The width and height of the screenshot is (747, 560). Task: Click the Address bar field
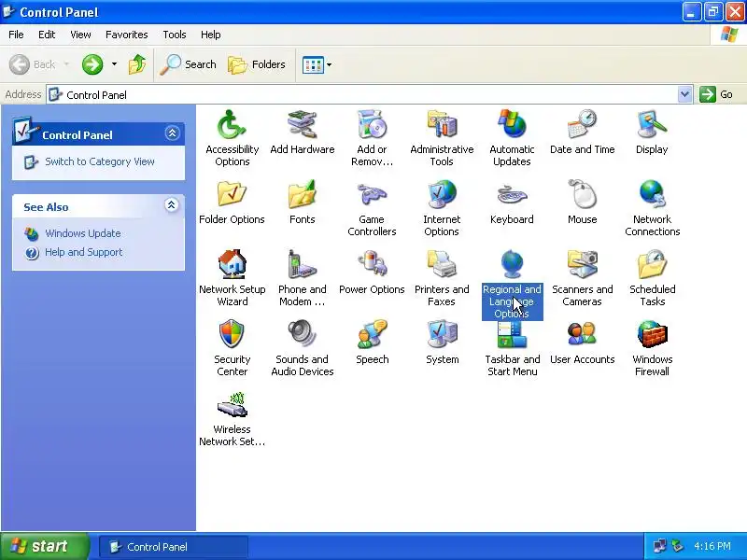pos(362,94)
